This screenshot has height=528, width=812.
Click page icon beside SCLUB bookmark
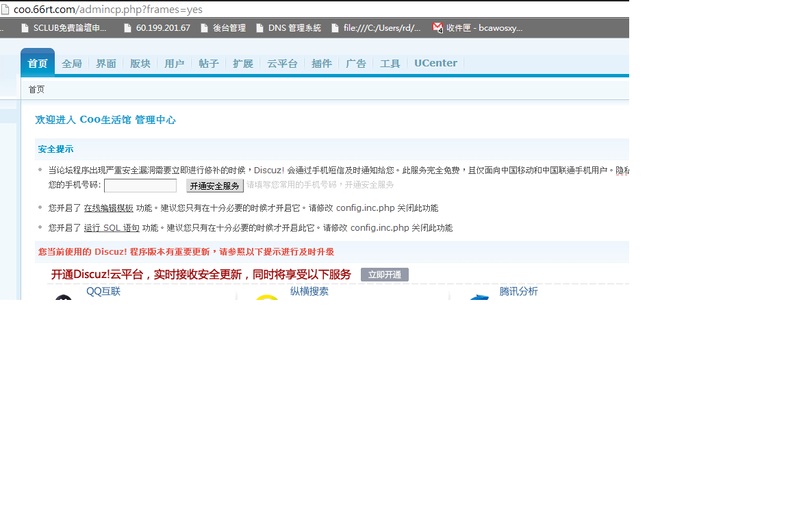[25, 28]
